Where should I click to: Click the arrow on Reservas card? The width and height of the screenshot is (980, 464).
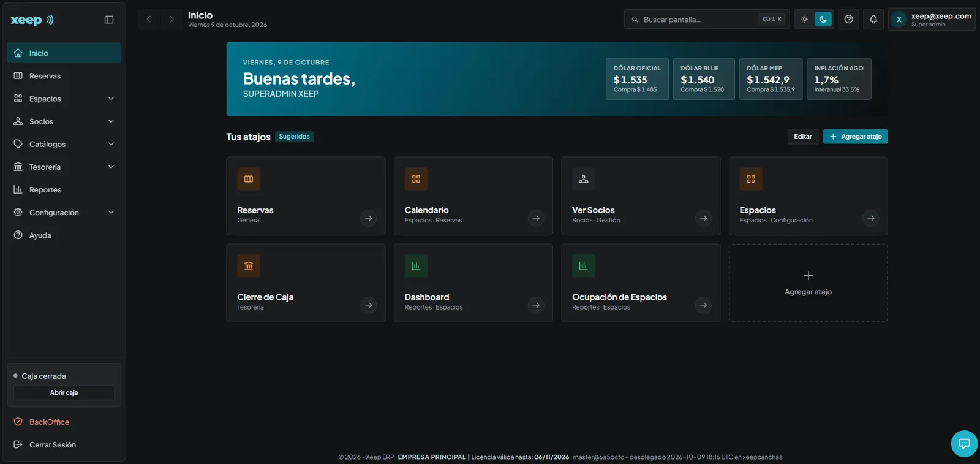[369, 218]
